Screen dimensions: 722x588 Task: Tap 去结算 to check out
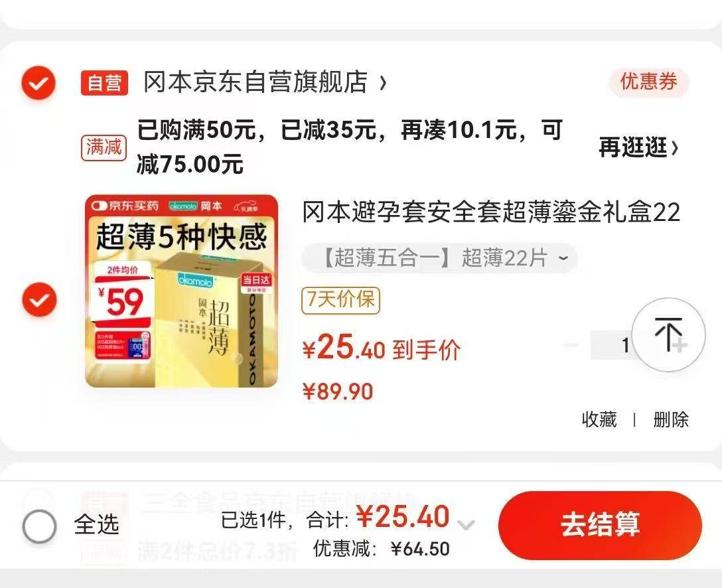click(600, 526)
